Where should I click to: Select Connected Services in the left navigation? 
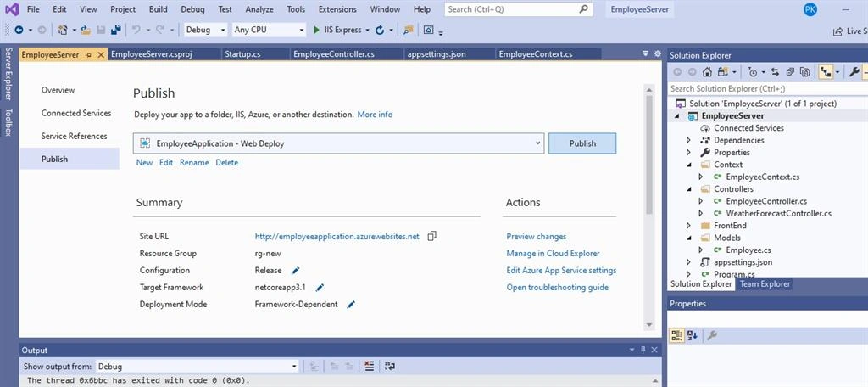click(x=76, y=113)
